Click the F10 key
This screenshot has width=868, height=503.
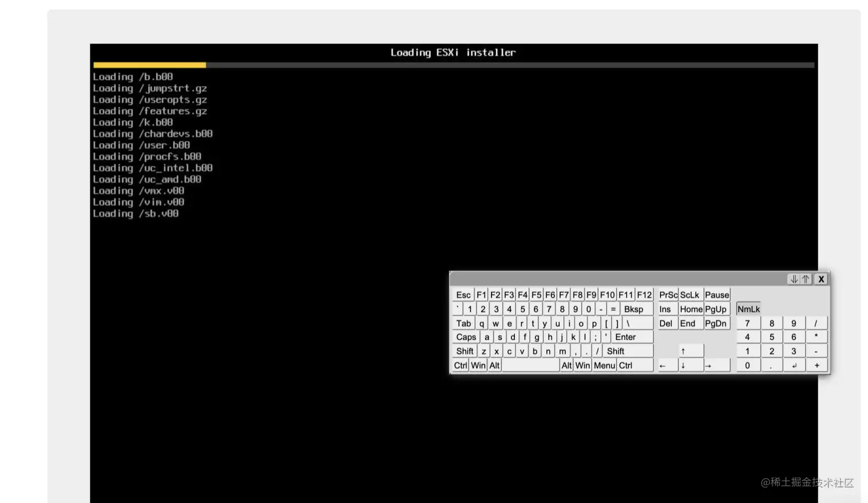[x=607, y=295]
